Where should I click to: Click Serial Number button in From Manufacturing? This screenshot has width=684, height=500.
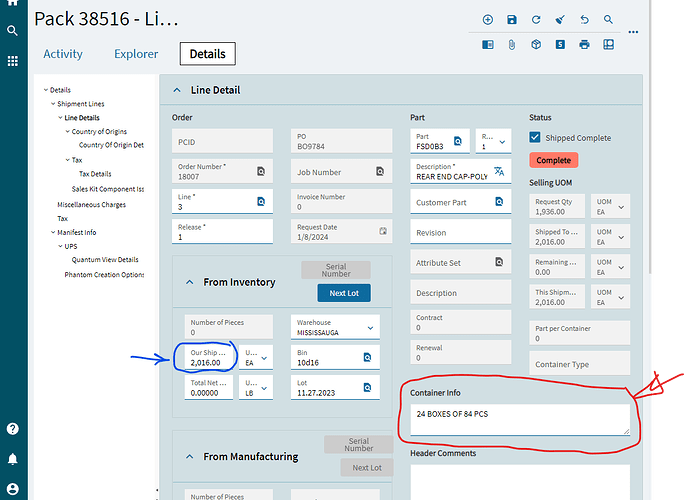click(359, 445)
